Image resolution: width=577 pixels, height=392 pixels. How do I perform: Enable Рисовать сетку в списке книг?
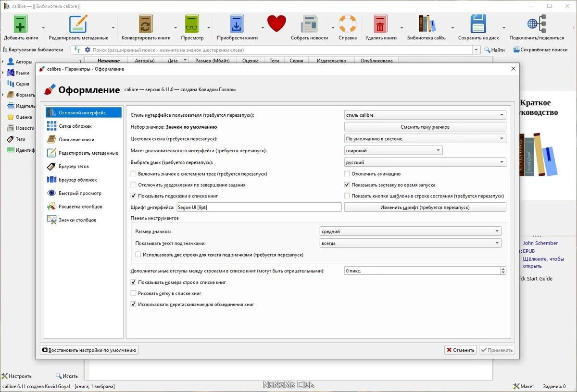tap(134, 294)
